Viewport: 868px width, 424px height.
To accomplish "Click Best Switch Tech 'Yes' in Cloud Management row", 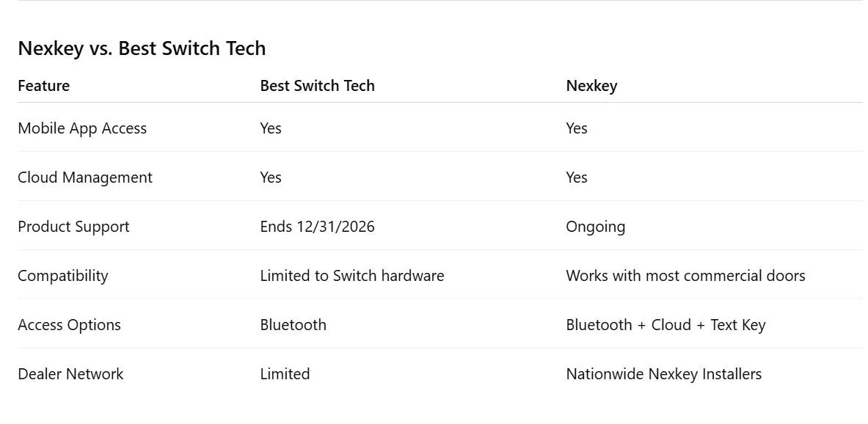I will click(x=271, y=178).
